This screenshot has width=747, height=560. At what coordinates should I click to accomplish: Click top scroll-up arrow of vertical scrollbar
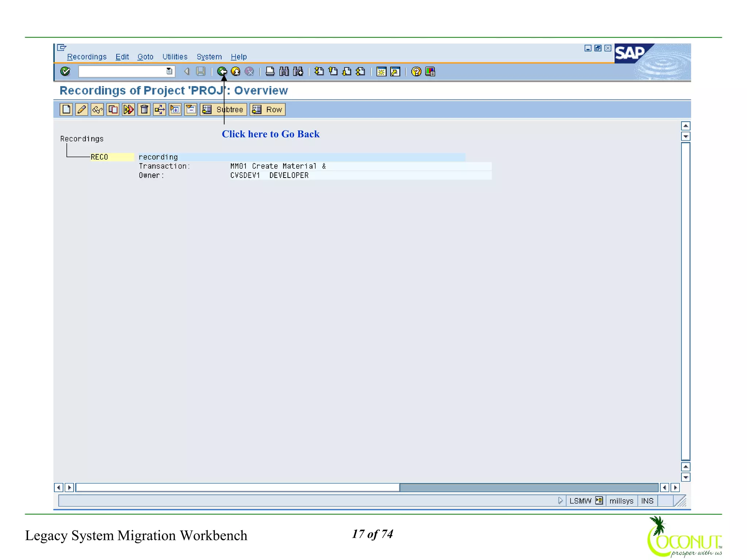coord(686,126)
